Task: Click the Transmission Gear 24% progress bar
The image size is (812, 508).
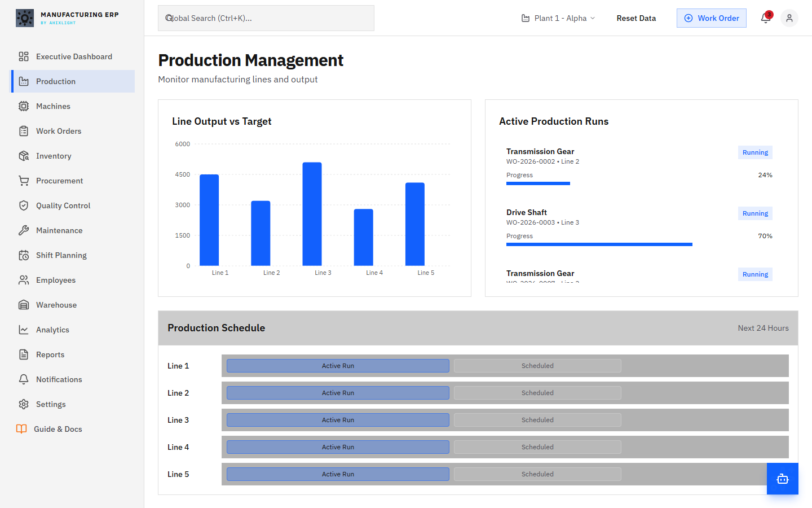Action: (538, 183)
